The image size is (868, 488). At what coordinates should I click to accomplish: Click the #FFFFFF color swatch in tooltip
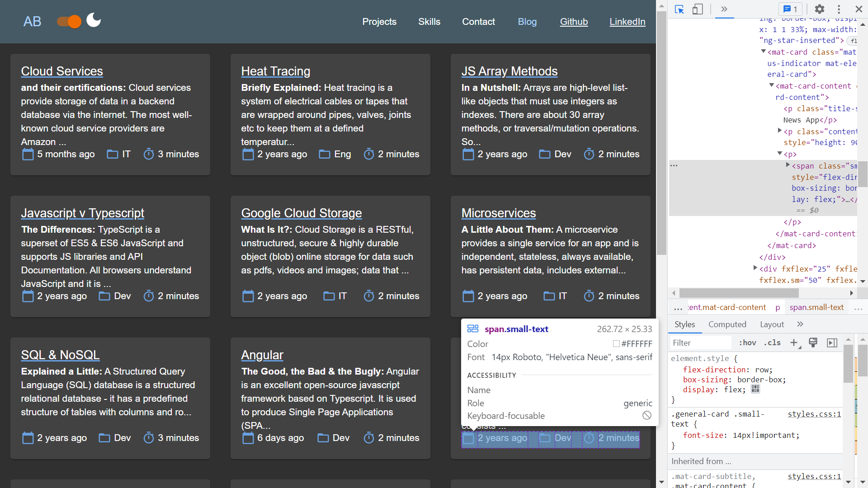click(616, 344)
